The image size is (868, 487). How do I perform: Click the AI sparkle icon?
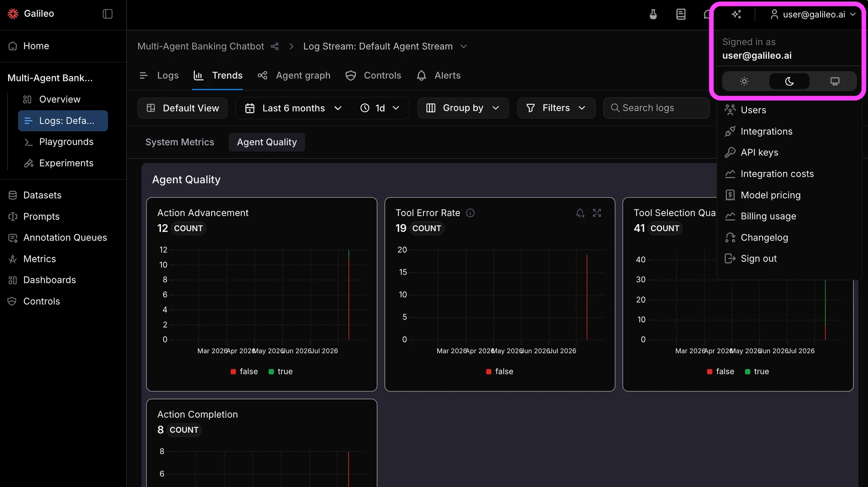tap(736, 14)
